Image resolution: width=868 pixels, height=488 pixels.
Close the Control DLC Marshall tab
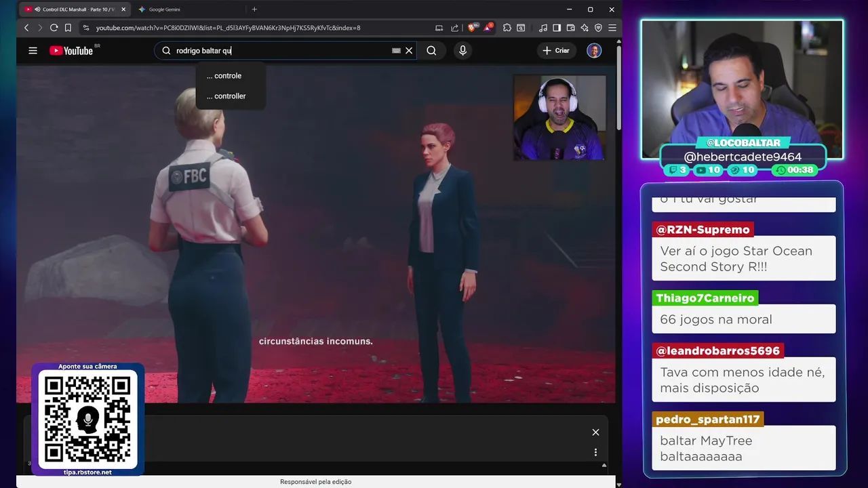(123, 9)
